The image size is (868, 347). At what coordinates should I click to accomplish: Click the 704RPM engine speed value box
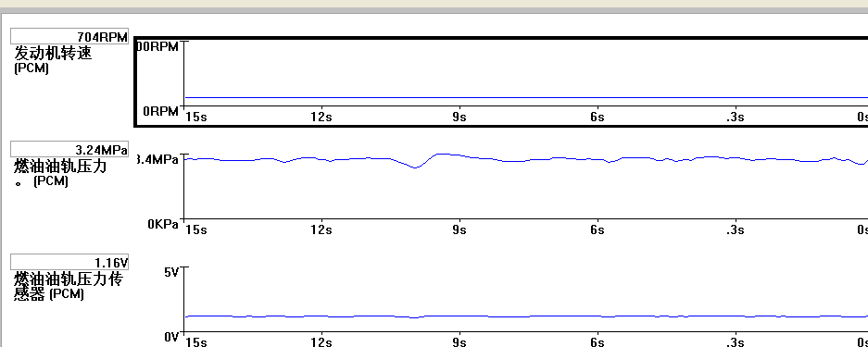(69, 37)
